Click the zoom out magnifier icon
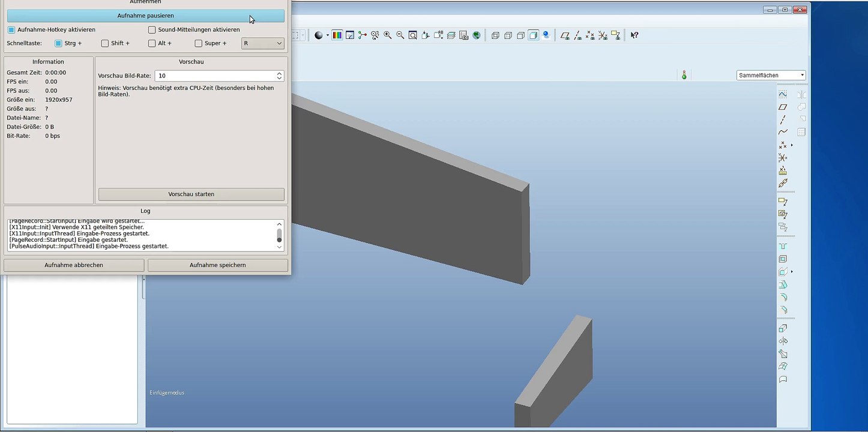The image size is (868, 432). (x=400, y=35)
